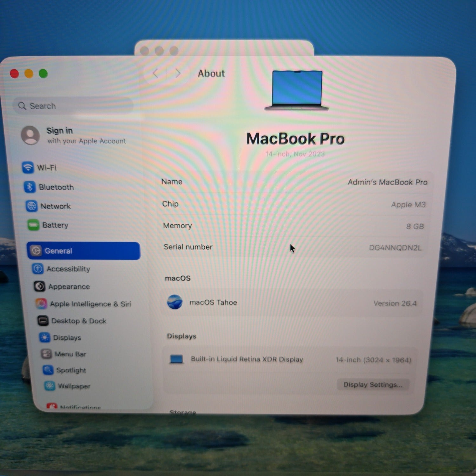
Task: Click the Wi-Fi icon in sidebar
Action: pos(28,167)
